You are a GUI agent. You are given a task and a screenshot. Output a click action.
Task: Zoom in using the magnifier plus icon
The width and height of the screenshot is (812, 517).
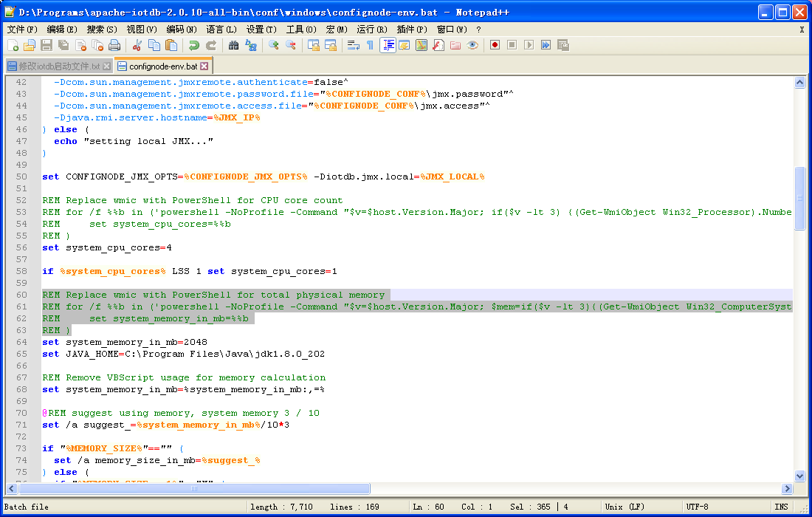(274, 46)
